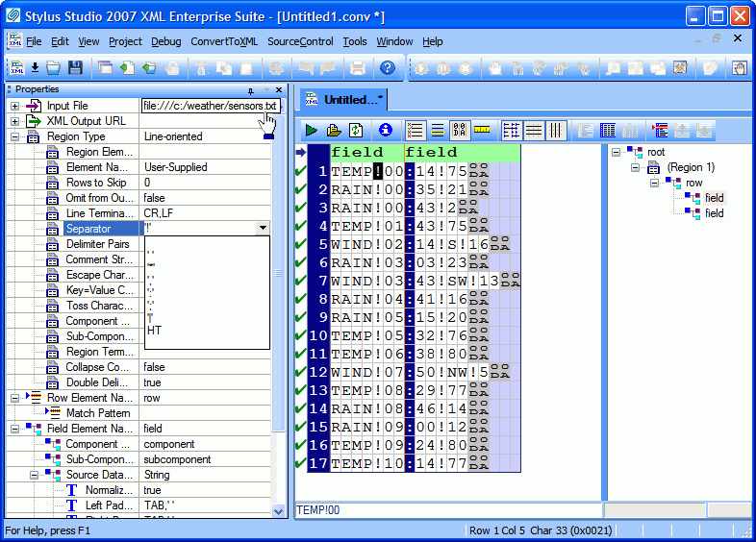Image resolution: width=756 pixels, height=542 pixels.
Task: Select the Delimiter Pairs property
Action: pos(97,244)
